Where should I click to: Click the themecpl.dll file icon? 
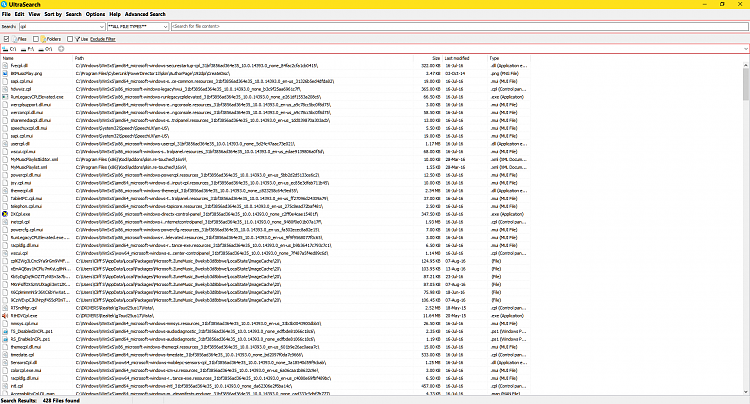point(5,191)
